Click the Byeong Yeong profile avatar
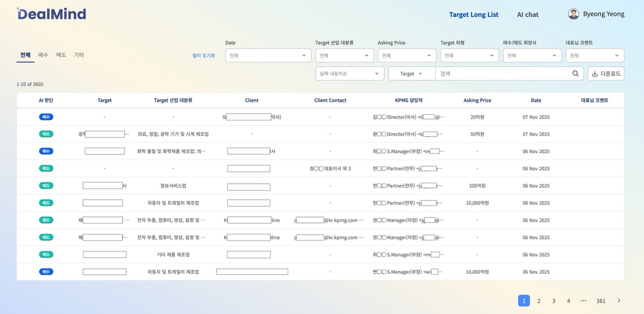This screenshot has width=644, height=314. click(x=574, y=14)
